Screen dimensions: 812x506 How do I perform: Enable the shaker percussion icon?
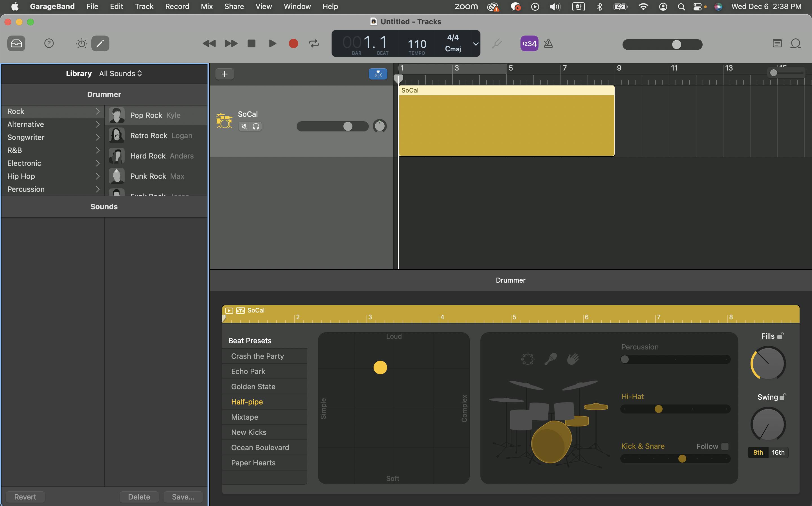[550, 359]
